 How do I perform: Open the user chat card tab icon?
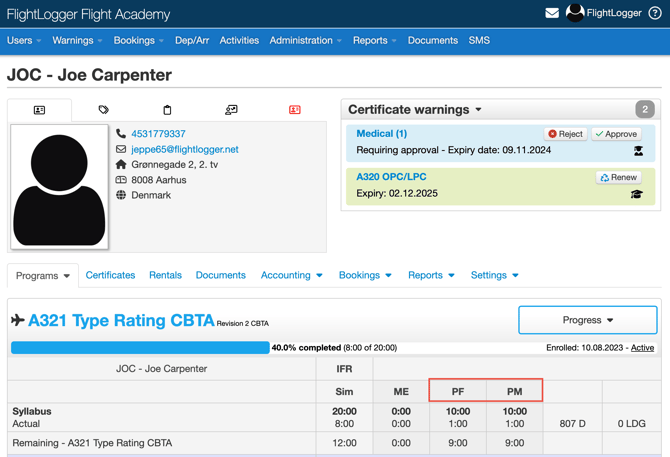(x=231, y=110)
